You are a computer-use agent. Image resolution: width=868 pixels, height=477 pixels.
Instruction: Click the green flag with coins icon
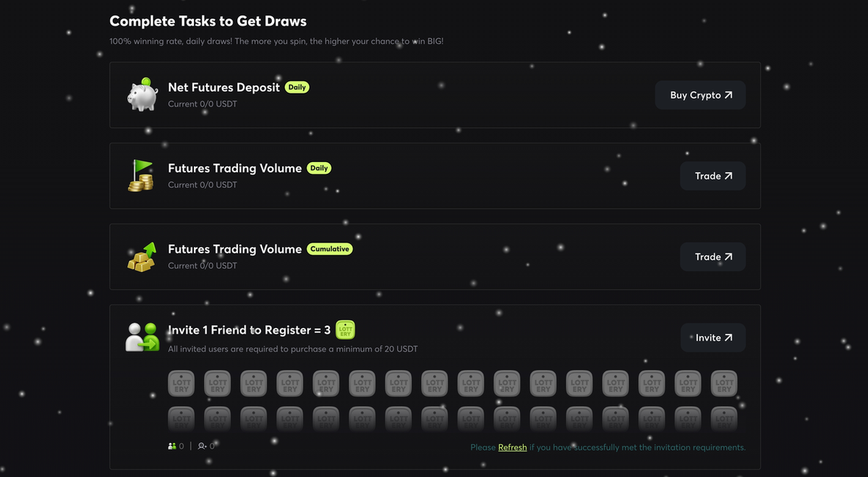coord(141,176)
